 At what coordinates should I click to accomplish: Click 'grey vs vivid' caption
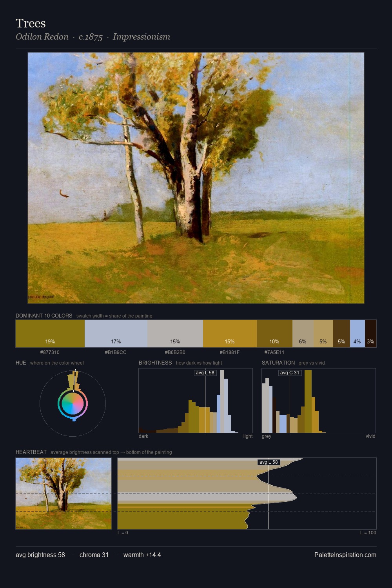(x=312, y=363)
